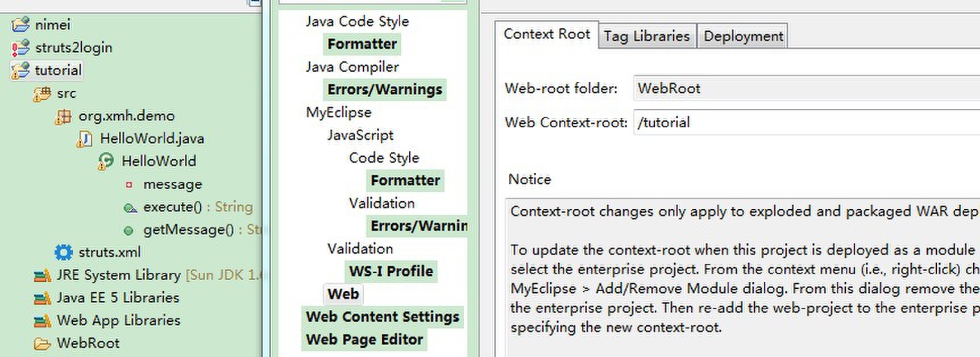Open Web Page Editor settings

point(364,339)
